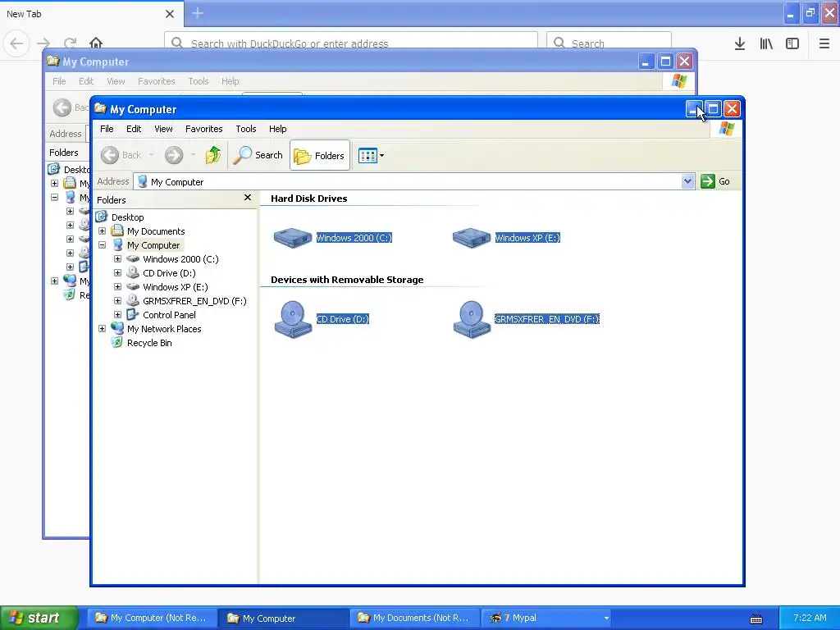This screenshot has width=840, height=630.
Task: Open the File menu in front window
Action: [107, 129]
